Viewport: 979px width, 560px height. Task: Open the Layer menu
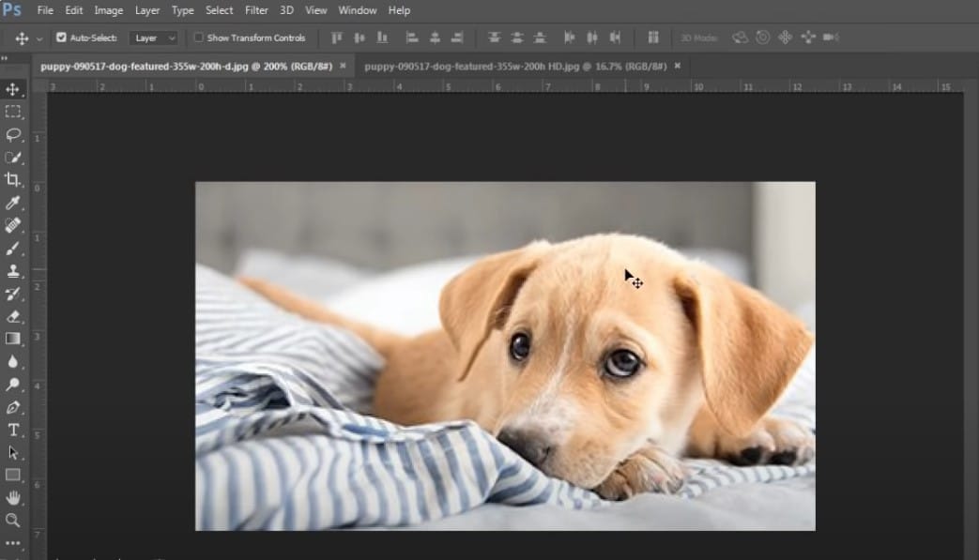[x=147, y=10]
